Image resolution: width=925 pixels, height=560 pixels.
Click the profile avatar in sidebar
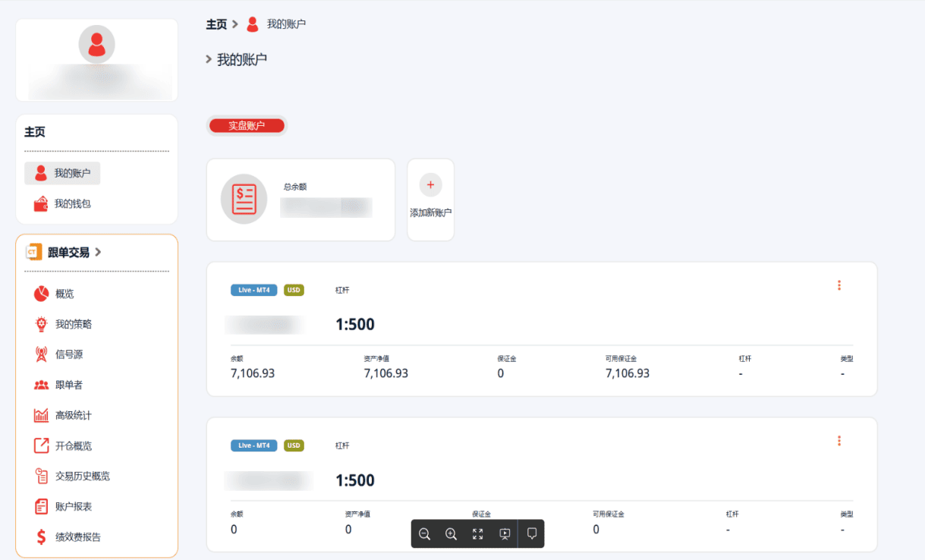[x=96, y=44]
